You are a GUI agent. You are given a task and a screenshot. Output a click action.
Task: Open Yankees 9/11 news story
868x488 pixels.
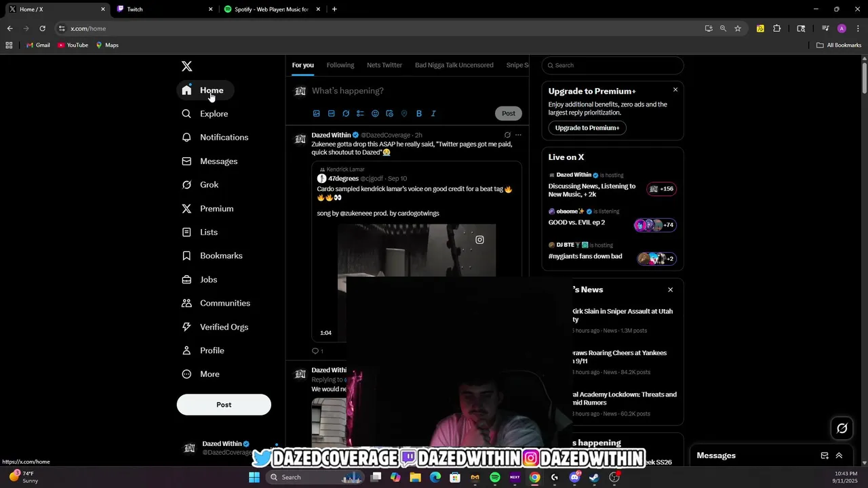(619, 357)
